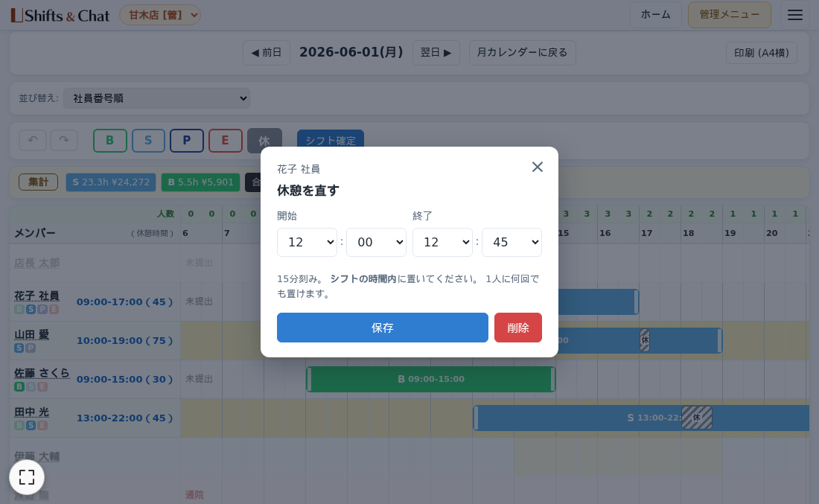Click the left handle of 田中 光's shift

coord(476,418)
